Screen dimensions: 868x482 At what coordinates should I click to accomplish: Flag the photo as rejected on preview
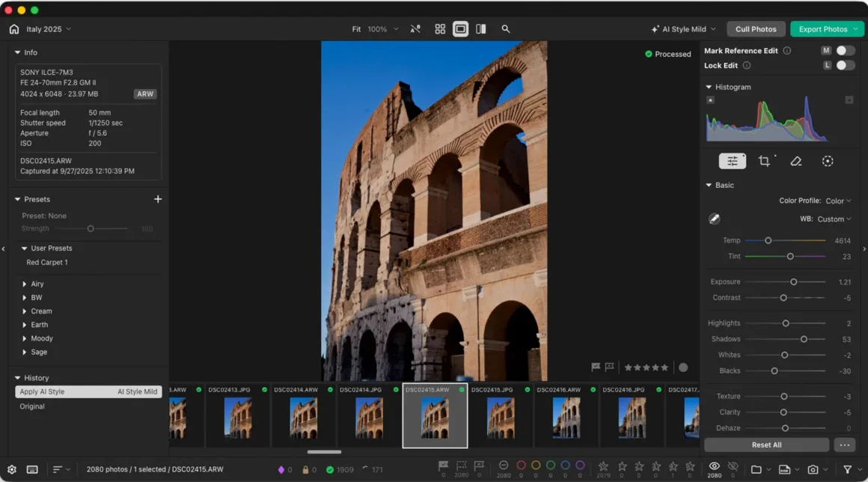610,367
